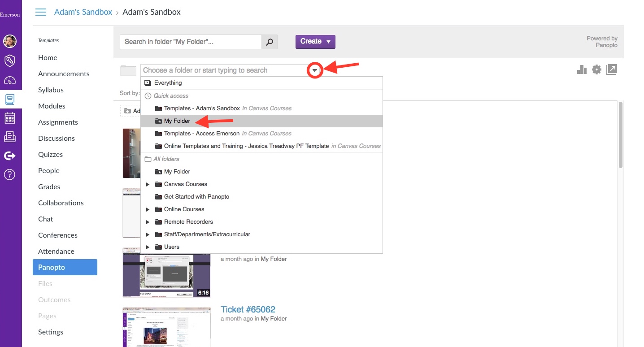Open Announcements in course menu
Viewport: 644px width, 347px height.
(64, 74)
